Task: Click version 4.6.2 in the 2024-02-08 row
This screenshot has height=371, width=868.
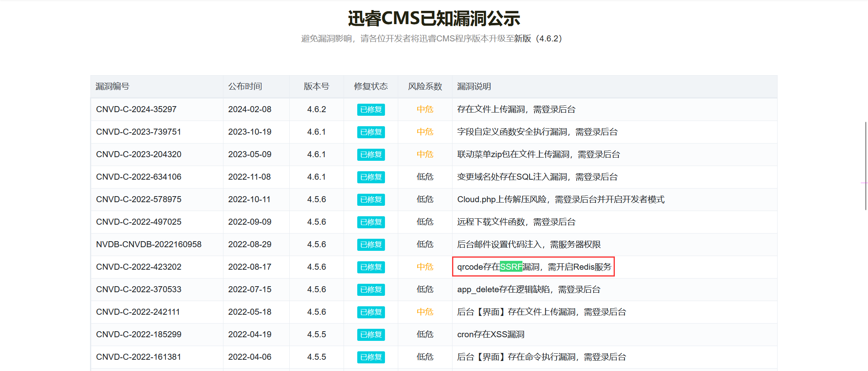Action: tap(317, 109)
